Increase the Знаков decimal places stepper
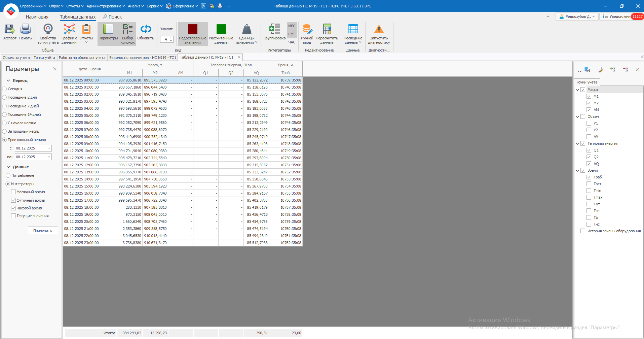The height and width of the screenshot is (339, 644). tap(171, 38)
